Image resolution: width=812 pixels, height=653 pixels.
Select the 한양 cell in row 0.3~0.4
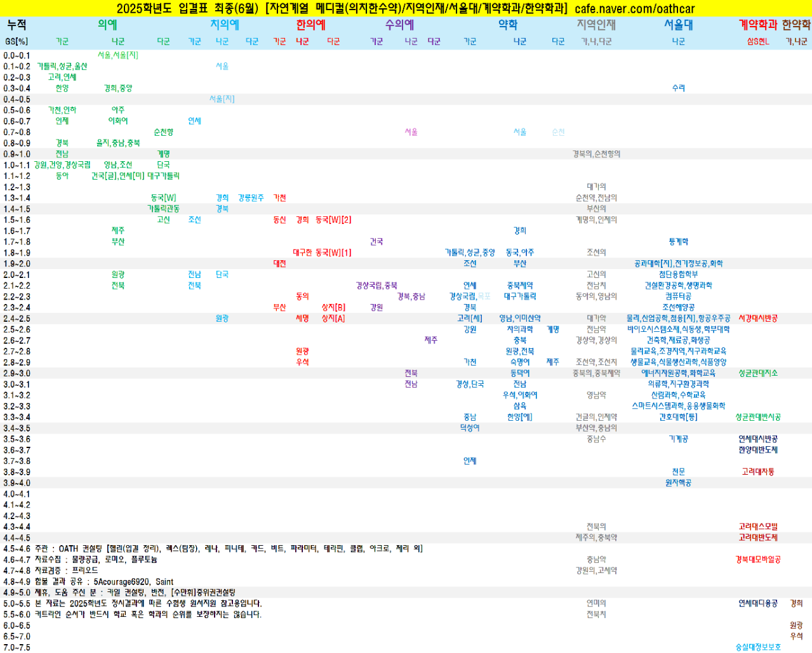(x=62, y=88)
